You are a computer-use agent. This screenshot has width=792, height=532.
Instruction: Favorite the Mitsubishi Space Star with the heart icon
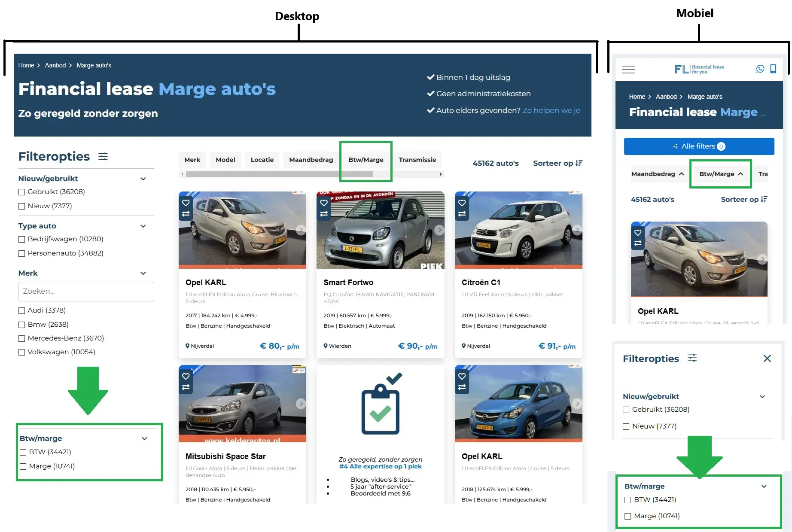(186, 376)
